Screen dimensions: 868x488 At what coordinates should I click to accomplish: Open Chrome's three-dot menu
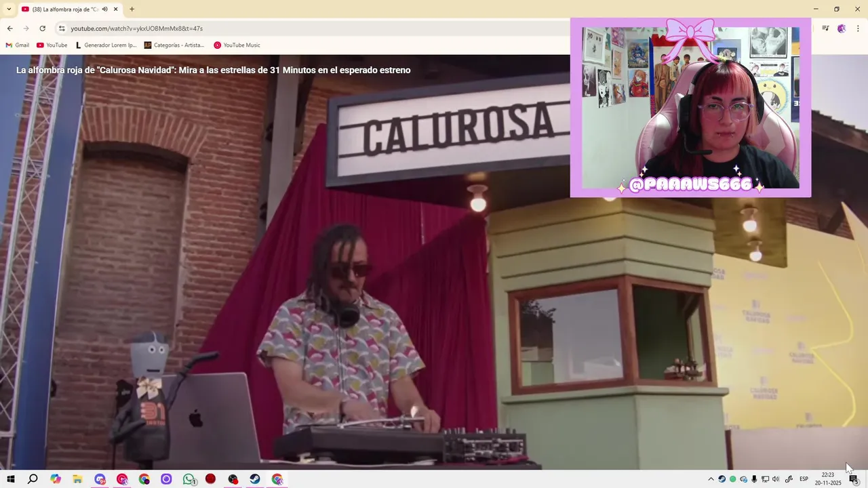(858, 28)
